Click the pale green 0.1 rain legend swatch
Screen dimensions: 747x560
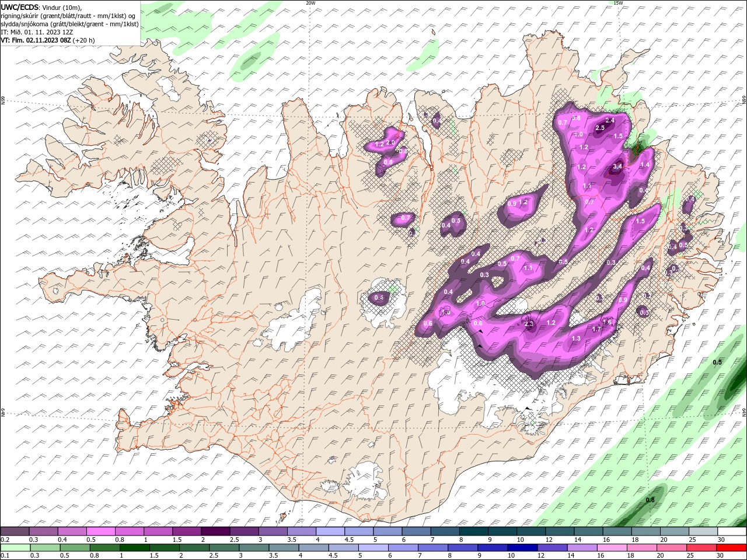pyautogui.click(x=15, y=548)
